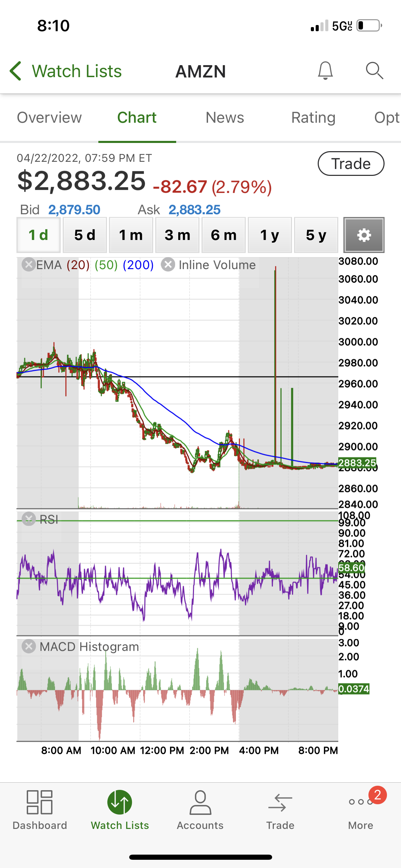Image resolution: width=401 pixels, height=868 pixels.
Task: Tap the AMZN ticker title
Action: click(x=200, y=72)
